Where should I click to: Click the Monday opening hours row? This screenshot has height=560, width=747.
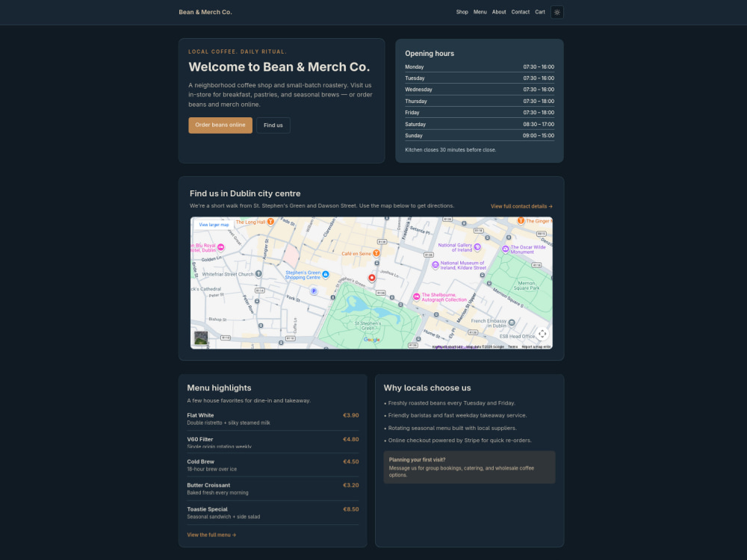(480, 67)
